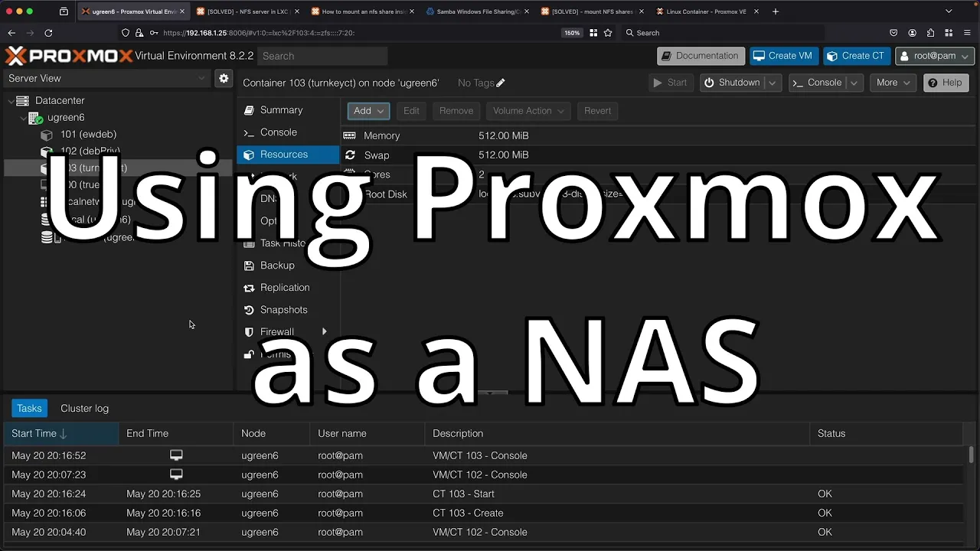Close the ugreen6 Proxmox browser tab
Image resolution: width=980 pixels, height=551 pixels.
tap(182, 11)
